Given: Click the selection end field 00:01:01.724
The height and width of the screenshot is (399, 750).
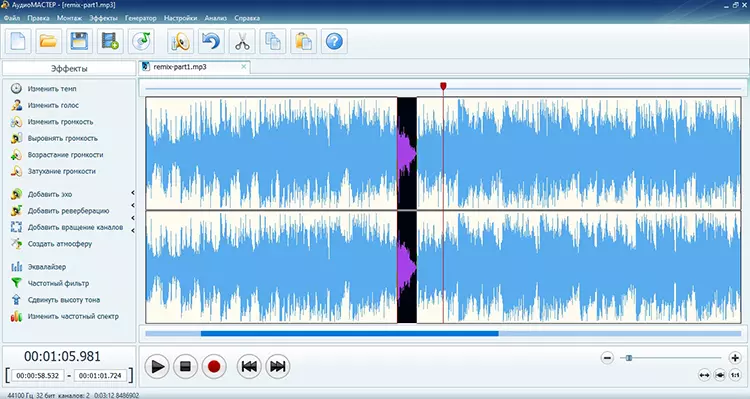Looking at the screenshot, I should [x=100, y=376].
